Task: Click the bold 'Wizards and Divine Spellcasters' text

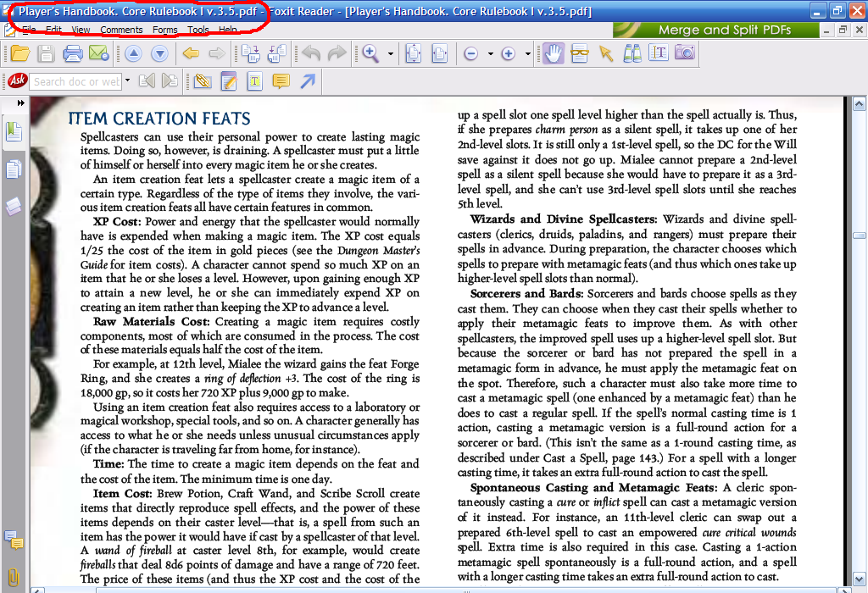Action: (x=564, y=219)
